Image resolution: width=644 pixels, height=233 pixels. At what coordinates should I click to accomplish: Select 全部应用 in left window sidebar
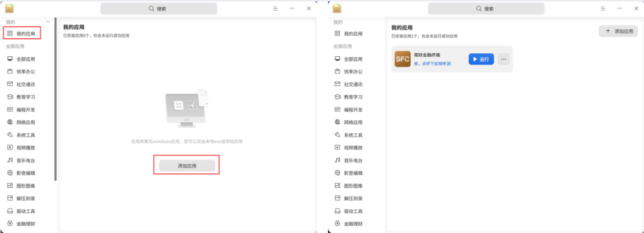[x=22, y=59]
